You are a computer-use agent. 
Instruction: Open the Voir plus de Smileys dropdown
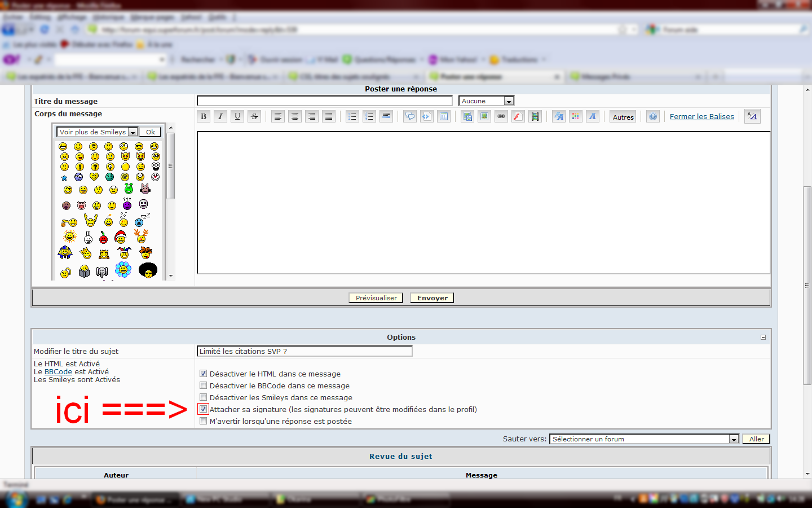point(97,132)
